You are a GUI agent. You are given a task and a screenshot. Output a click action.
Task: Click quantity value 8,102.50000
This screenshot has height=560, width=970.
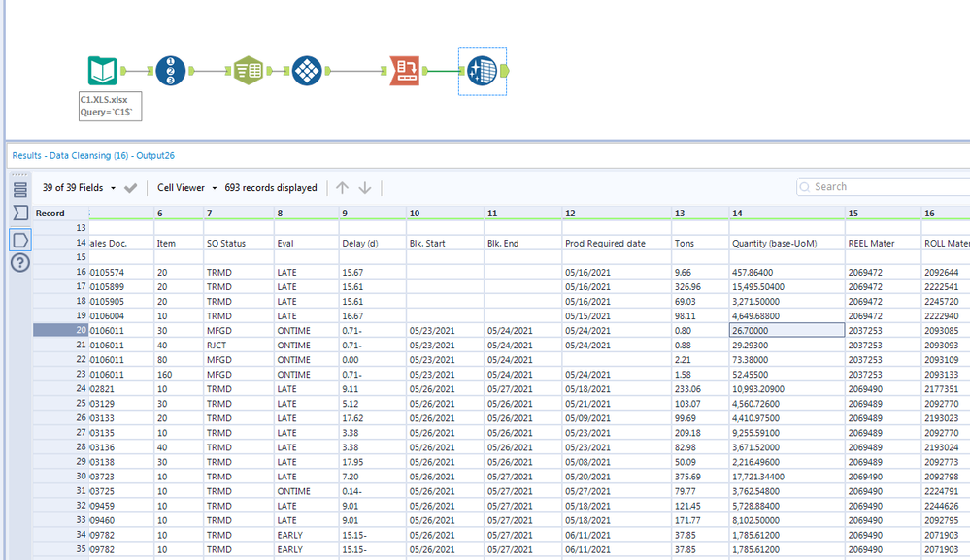click(x=786, y=520)
